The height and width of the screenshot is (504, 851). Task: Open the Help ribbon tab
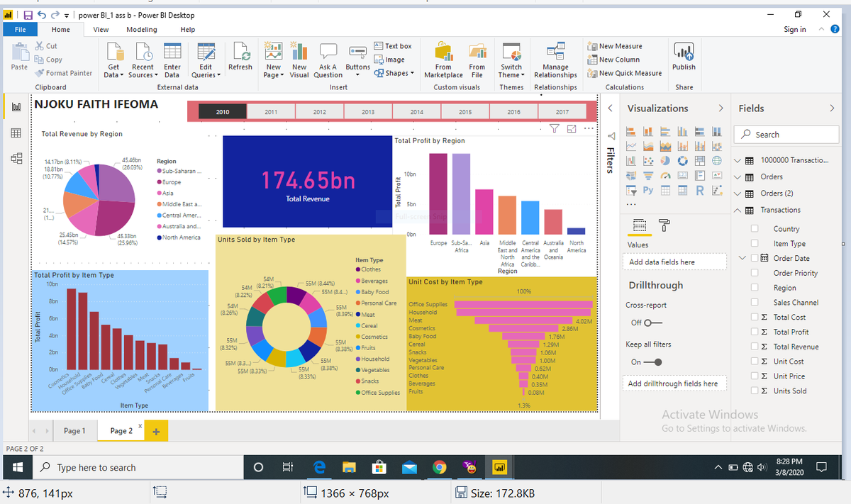coord(188,29)
